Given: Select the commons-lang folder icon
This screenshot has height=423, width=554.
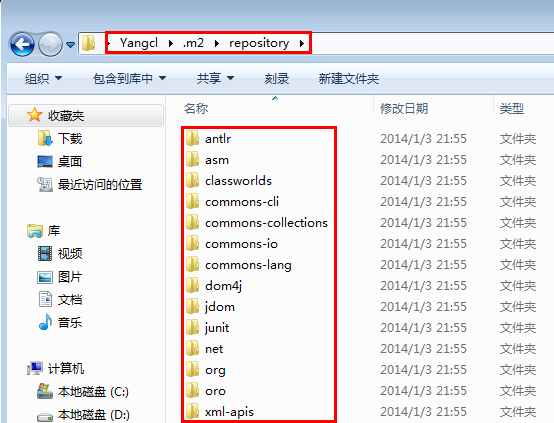Looking at the screenshot, I should [x=193, y=264].
